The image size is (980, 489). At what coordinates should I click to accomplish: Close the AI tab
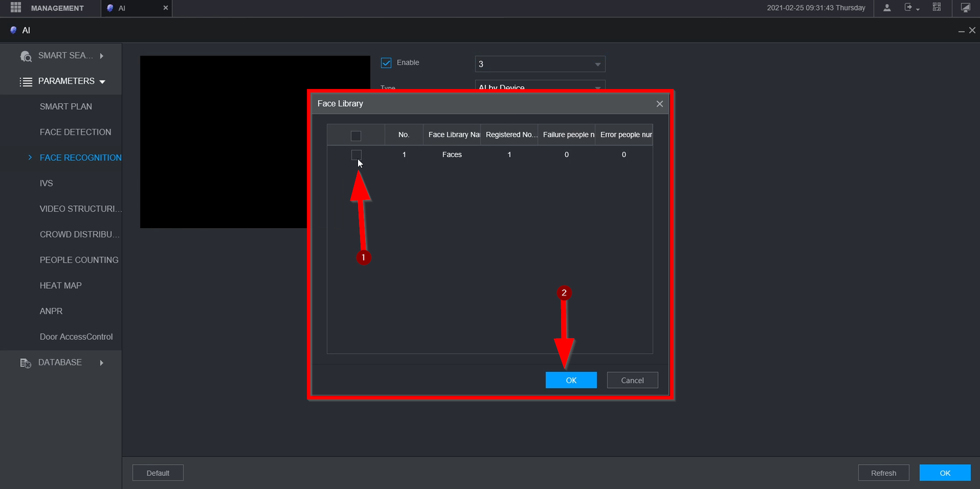click(165, 8)
